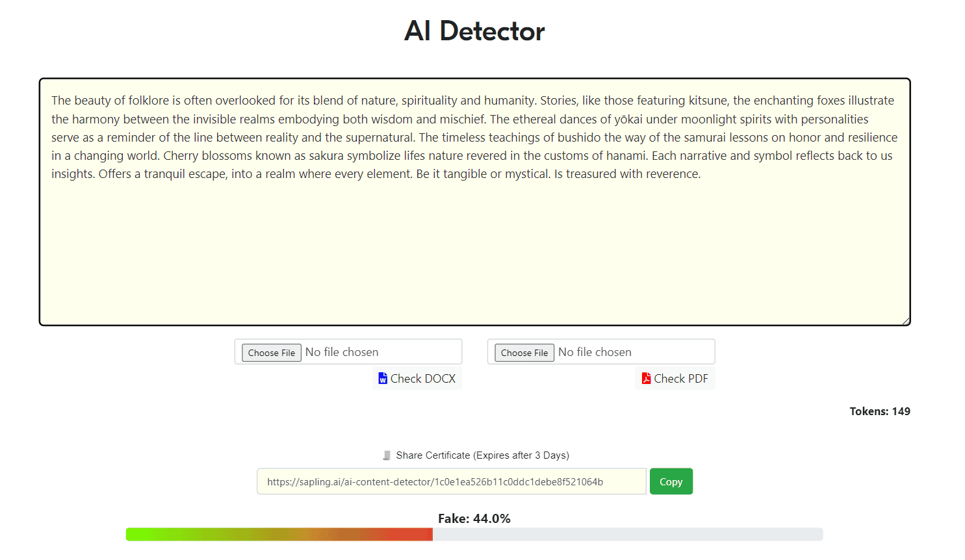Click Check DOCX button
The width and height of the screenshot is (965, 560).
pos(417,379)
